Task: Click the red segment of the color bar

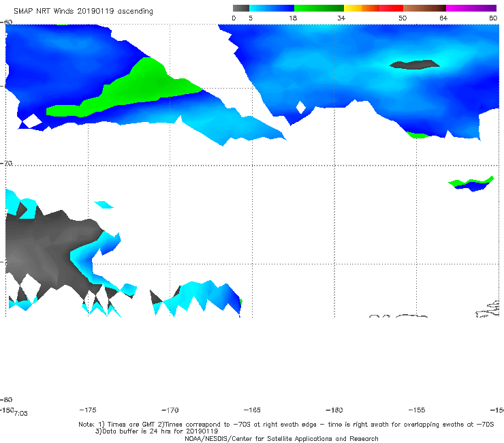Action: [391, 8]
